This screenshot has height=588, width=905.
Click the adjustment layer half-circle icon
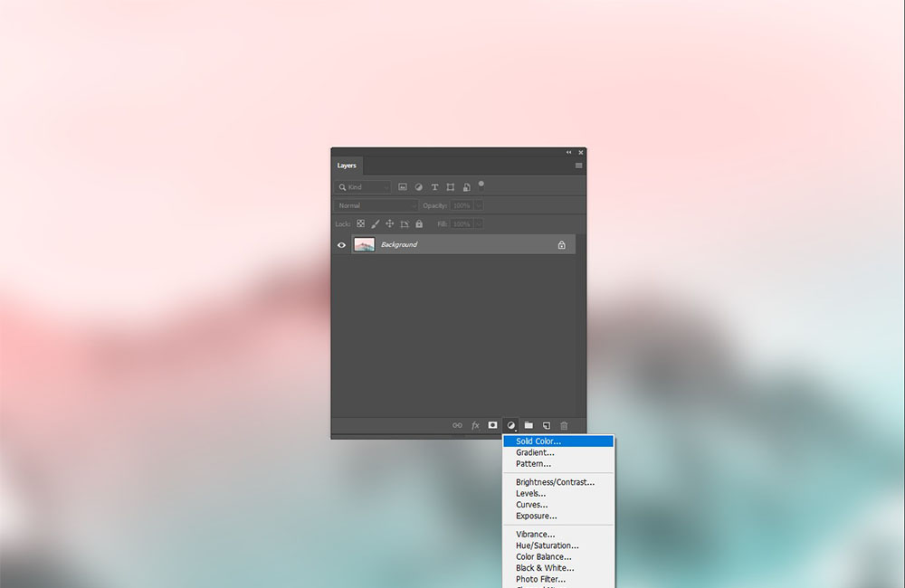(x=510, y=425)
